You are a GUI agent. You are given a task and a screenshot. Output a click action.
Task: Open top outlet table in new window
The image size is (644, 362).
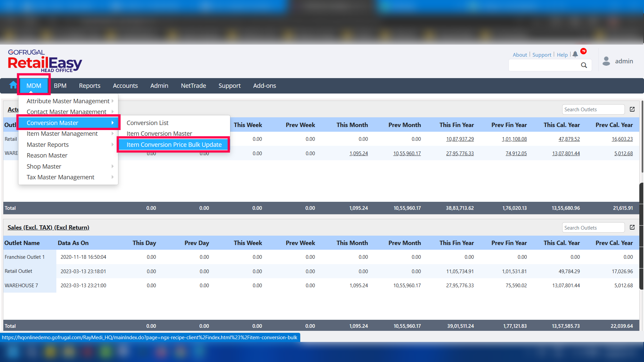pyautogui.click(x=632, y=109)
